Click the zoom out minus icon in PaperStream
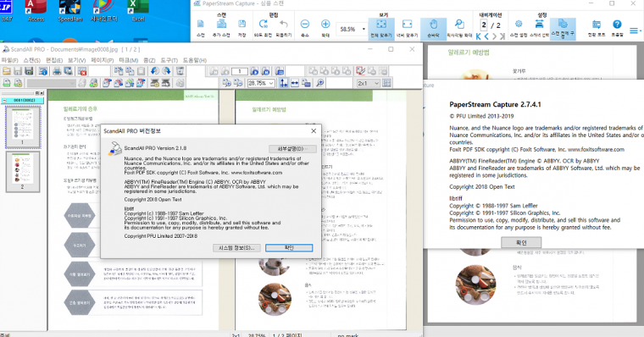This screenshot has width=644, height=337. pos(305,25)
